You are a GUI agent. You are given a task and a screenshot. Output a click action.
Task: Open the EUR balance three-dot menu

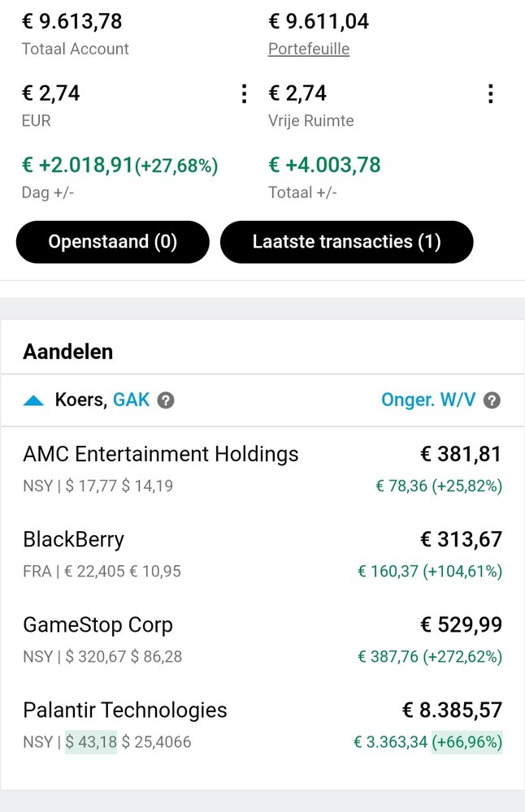coord(244,93)
